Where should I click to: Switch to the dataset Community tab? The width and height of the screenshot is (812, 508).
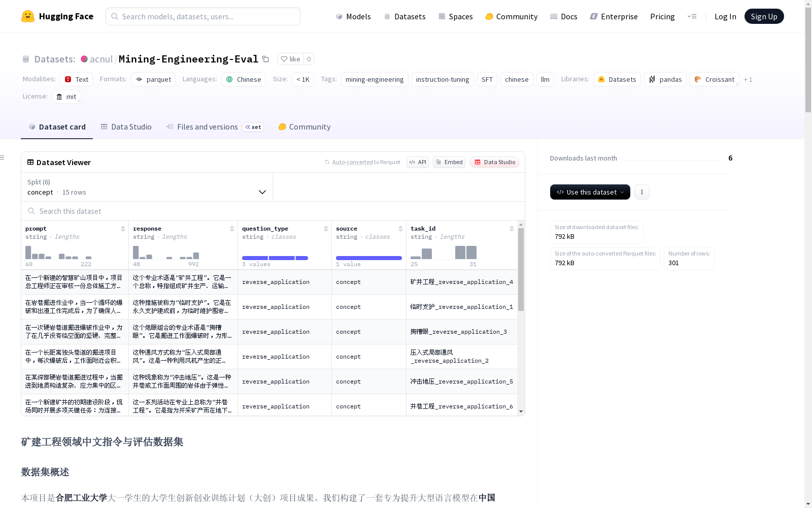coord(304,126)
